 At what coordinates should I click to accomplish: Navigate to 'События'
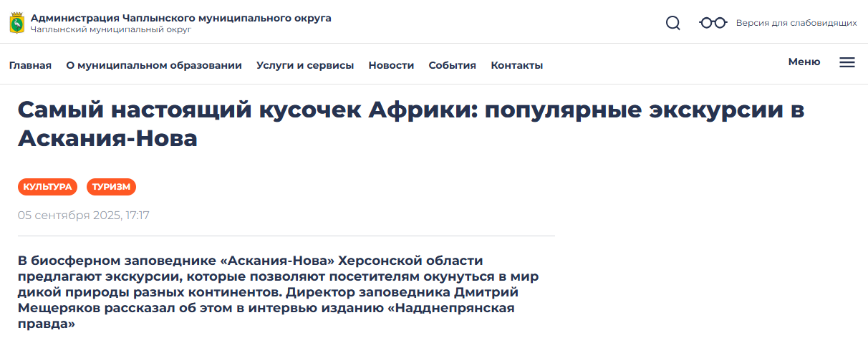pyautogui.click(x=452, y=65)
